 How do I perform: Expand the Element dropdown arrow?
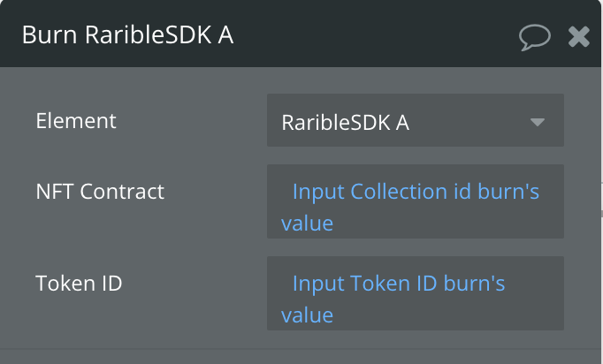538,122
